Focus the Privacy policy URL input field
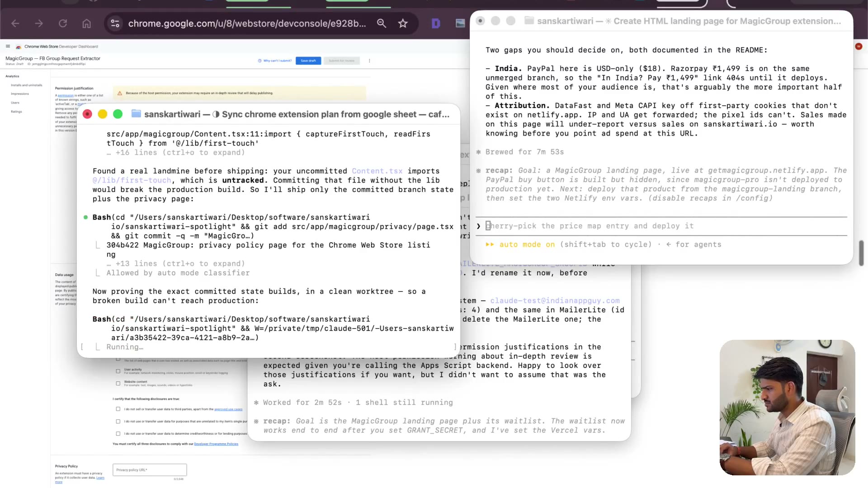Screen dimensions: 868x488 click(150, 470)
